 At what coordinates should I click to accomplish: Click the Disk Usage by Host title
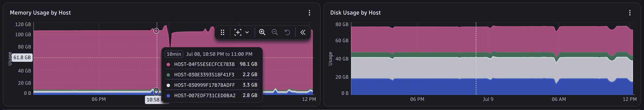coord(355,13)
